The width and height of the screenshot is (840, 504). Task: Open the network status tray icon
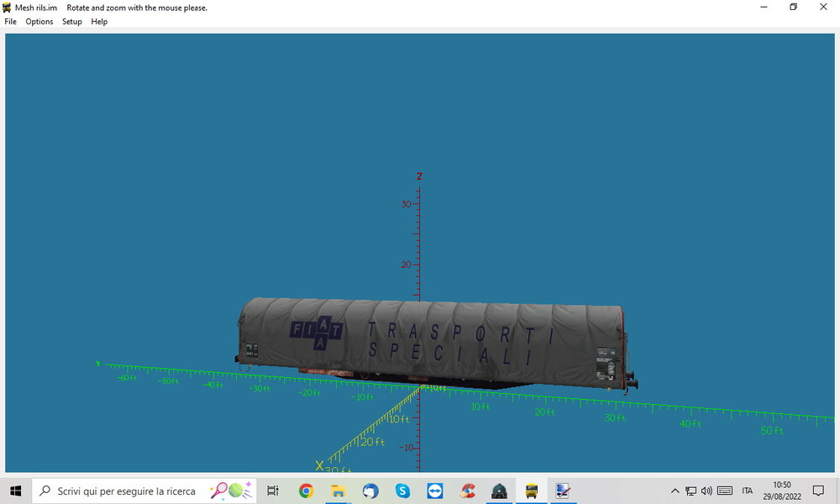[x=691, y=491]
